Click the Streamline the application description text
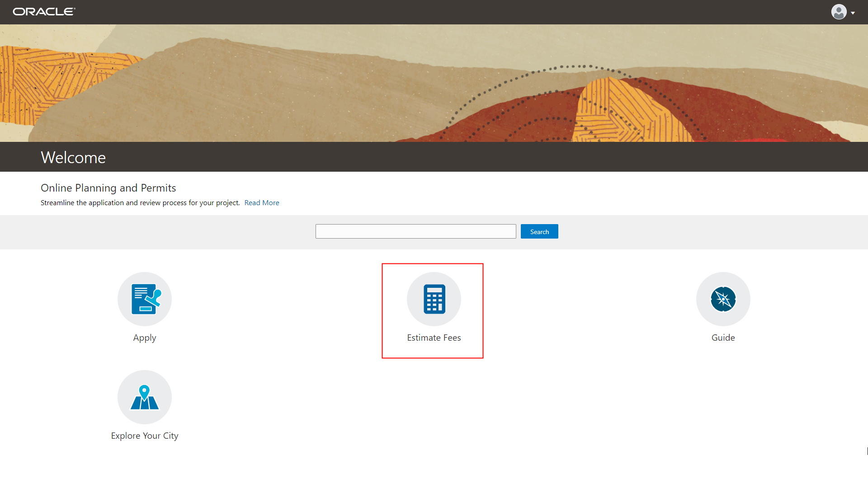Screen dimensions: 868x488 (x=140, y=203)
